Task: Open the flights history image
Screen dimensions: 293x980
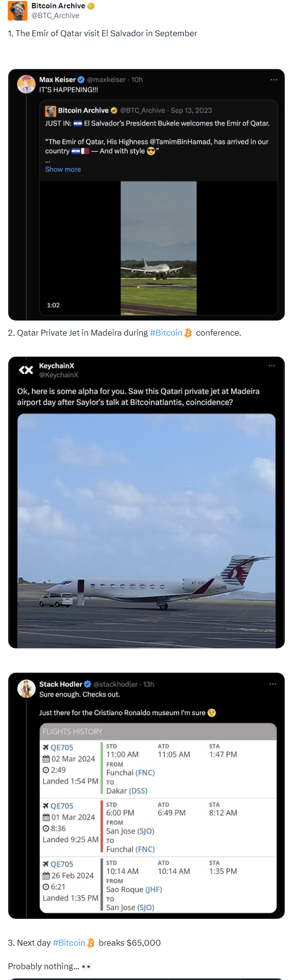Action: click(x=158, y=818)
